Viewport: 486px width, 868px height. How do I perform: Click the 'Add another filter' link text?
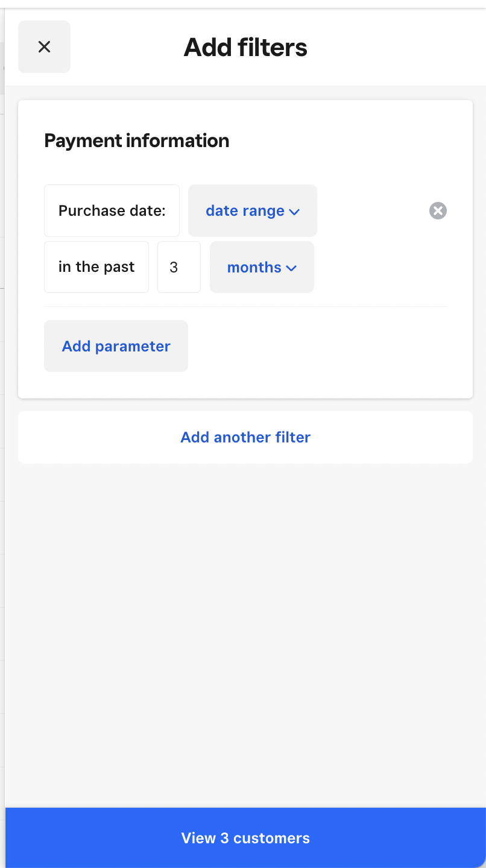coord(245,437)
